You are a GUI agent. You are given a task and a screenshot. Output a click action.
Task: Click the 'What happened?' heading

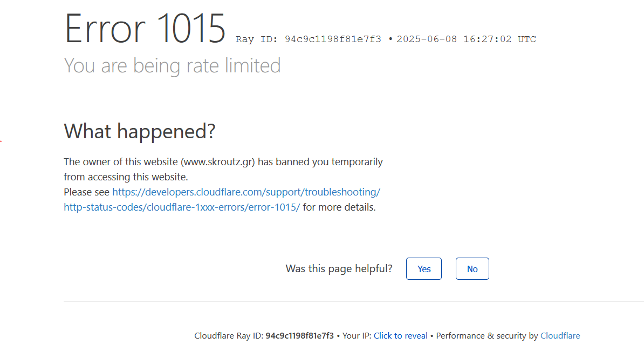pyautogui.click(x=140, y=132)
